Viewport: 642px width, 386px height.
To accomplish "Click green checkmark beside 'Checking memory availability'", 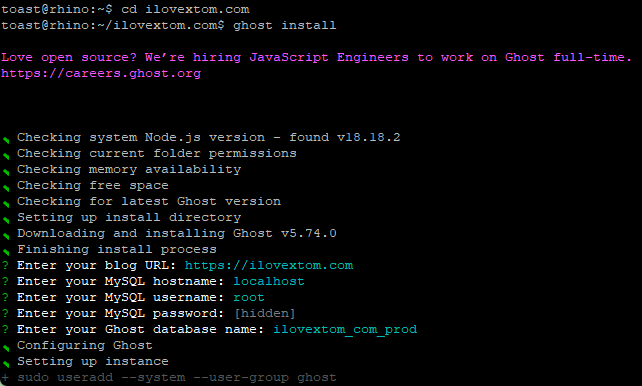I will click(x=6, y=172).
